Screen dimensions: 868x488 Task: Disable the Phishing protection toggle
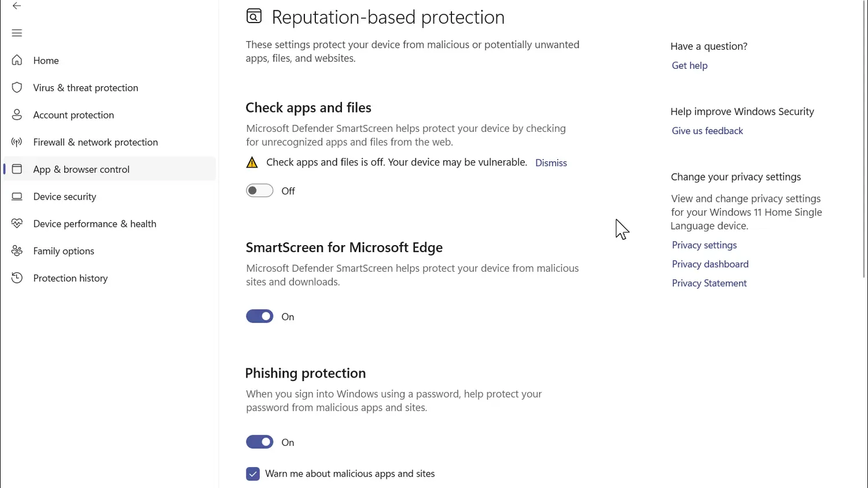(259, 442)
